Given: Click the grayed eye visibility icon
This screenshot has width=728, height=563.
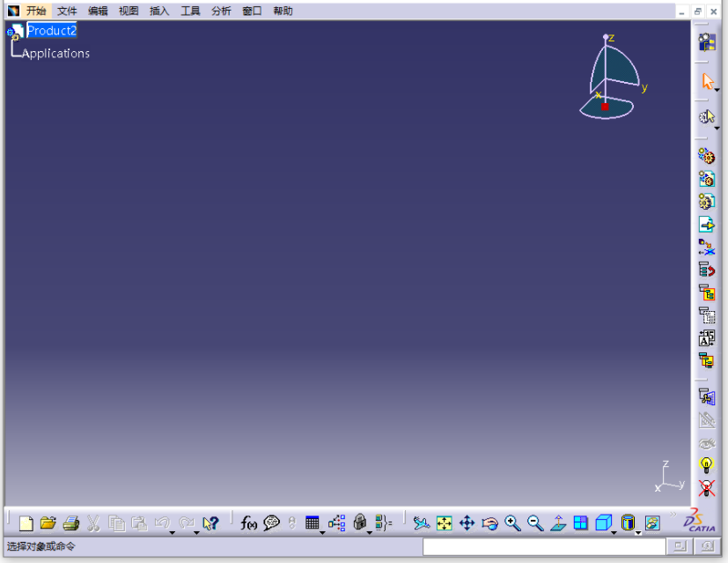Looking at the screenshot, I should coord(707,444).
